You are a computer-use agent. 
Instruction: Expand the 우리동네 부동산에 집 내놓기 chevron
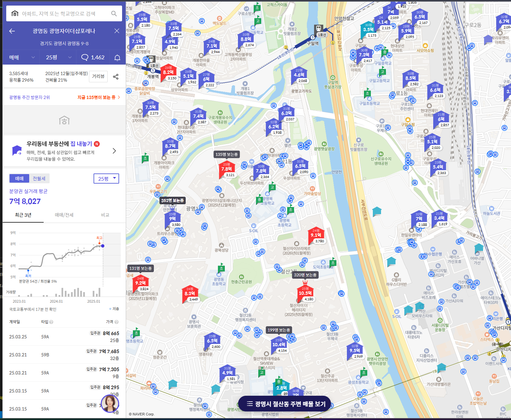[x=114, y=151]
